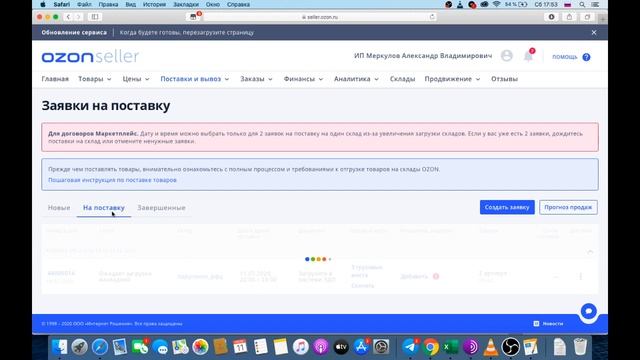Click the Прогноз продаж button

pos(568,207)
